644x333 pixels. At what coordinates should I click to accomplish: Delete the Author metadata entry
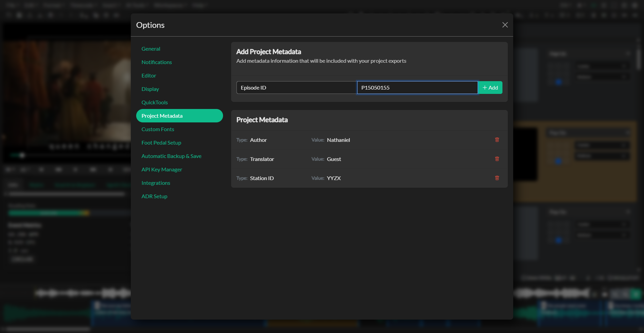tap(497, 140)
